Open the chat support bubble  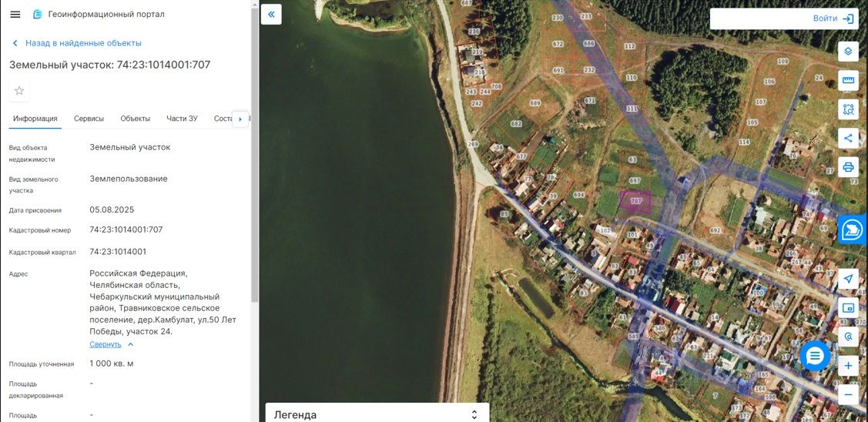(x=815, y=356)
